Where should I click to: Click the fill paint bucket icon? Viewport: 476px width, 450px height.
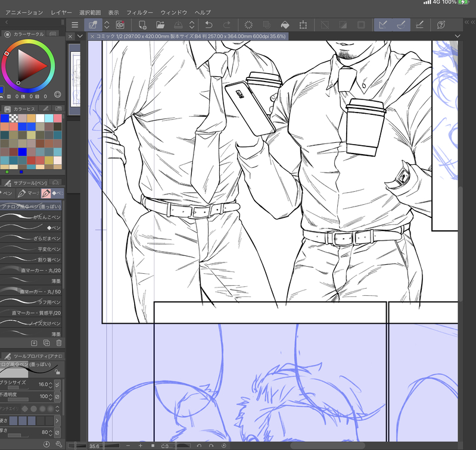tap(285, 25)
